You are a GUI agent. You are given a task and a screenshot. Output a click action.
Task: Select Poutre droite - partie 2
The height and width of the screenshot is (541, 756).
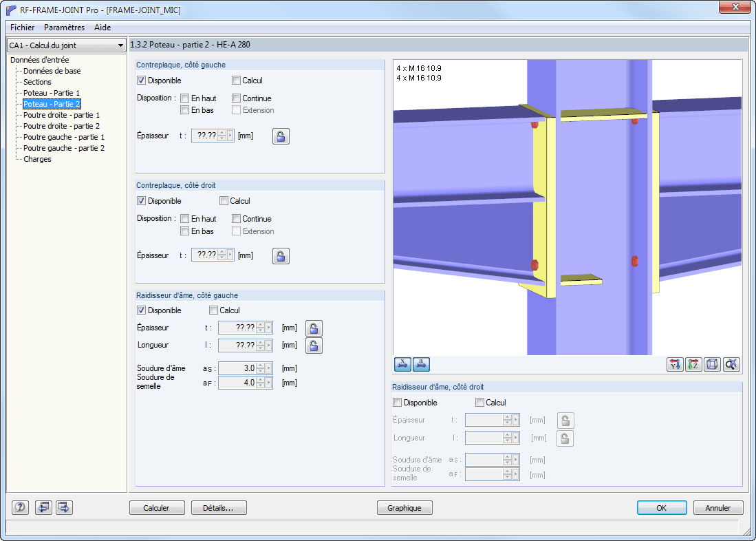click(x=62, y=126)
